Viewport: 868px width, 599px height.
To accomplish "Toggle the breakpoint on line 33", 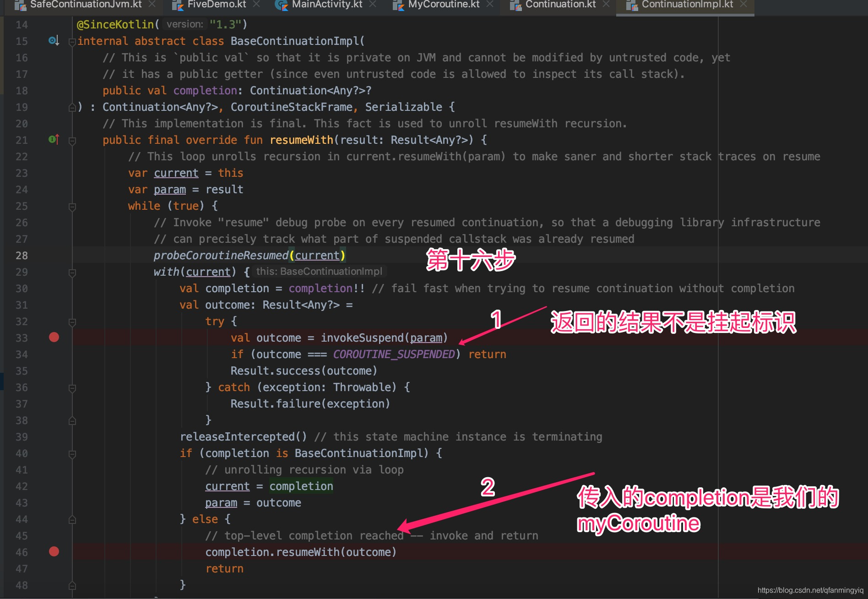I will tap(54, 338).
